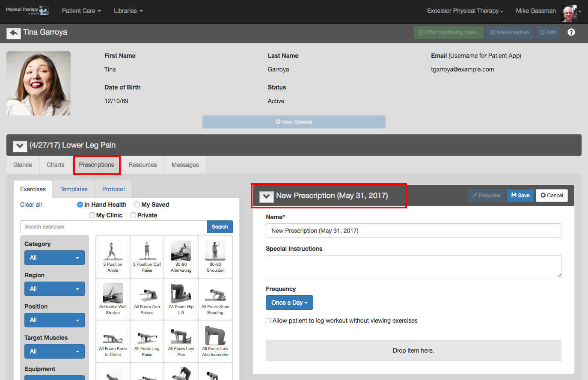Switch to the Charts tab

tap(56, 165)
